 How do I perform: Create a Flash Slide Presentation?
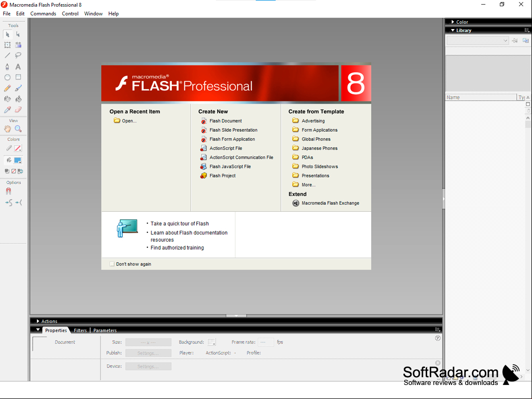click(x=229, y=130)
